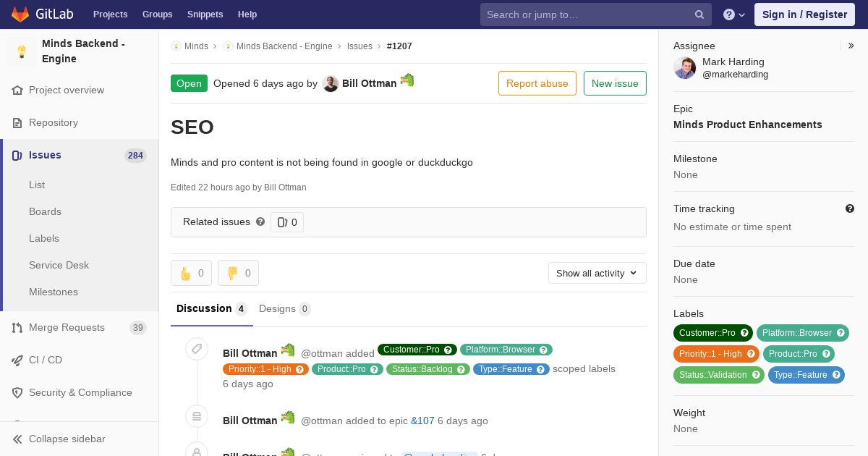Click the GitLab fox logo
The image size is (868, 456).
pyautogui.click(x=20, y=14)
